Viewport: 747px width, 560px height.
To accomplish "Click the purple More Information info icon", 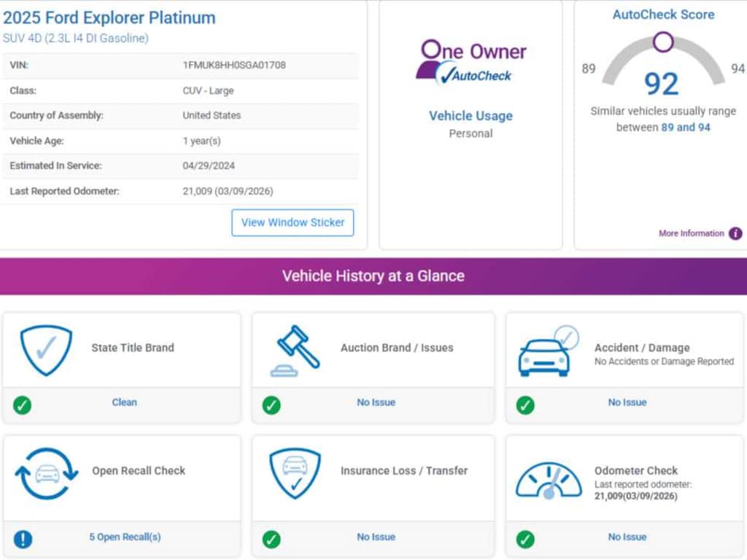I will 735,234.
